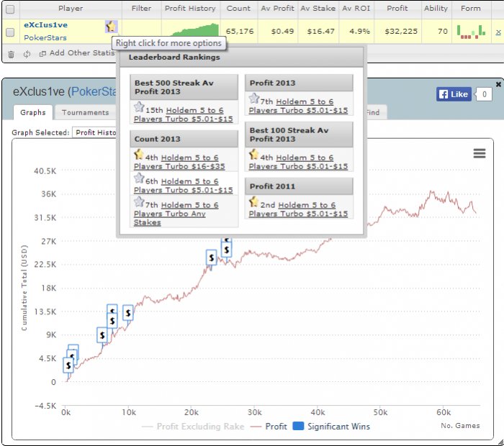
Task: Open the Graph Selected dropdown
Action: [x=95, y=132]
